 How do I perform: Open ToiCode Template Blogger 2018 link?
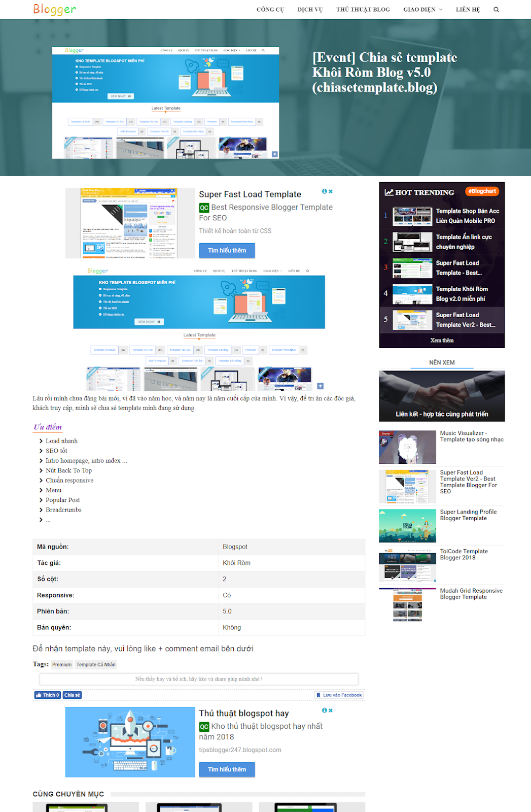click(x=464, y=554)
